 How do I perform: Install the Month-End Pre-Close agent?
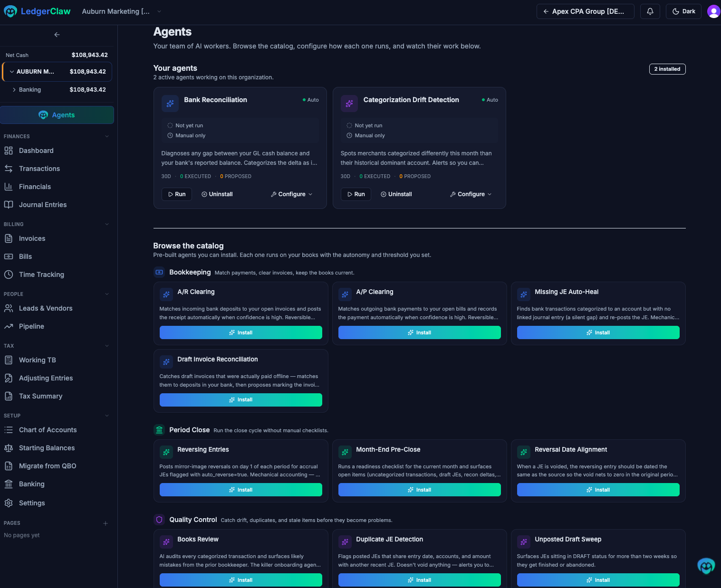[x=420, y=490]
